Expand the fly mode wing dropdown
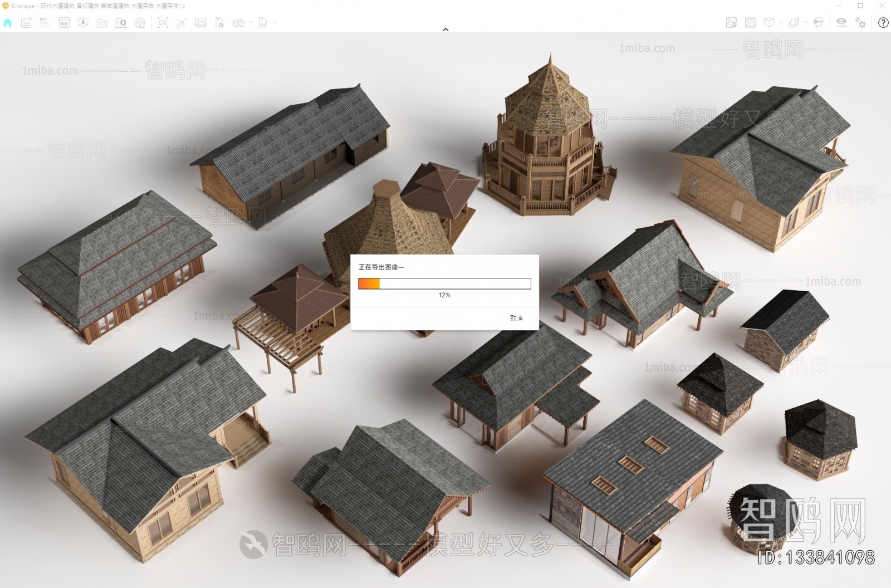The image size is (891, 588). (x=805, y=23)
